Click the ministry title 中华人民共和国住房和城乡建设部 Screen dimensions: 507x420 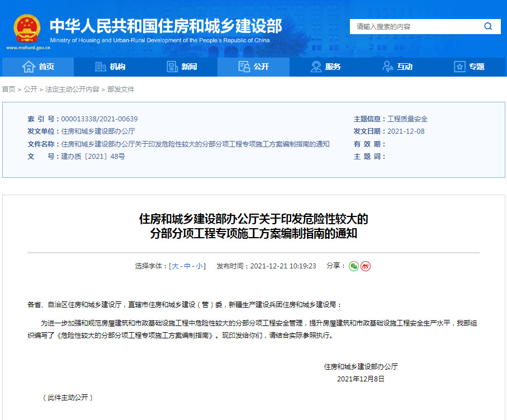(166, 26)
